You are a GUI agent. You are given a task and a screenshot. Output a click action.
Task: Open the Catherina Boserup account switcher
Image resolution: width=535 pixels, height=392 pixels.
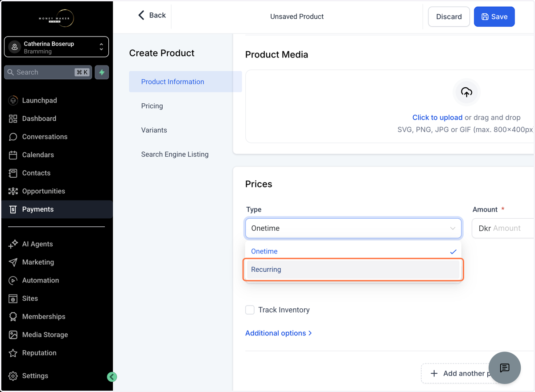pos(57,47)
